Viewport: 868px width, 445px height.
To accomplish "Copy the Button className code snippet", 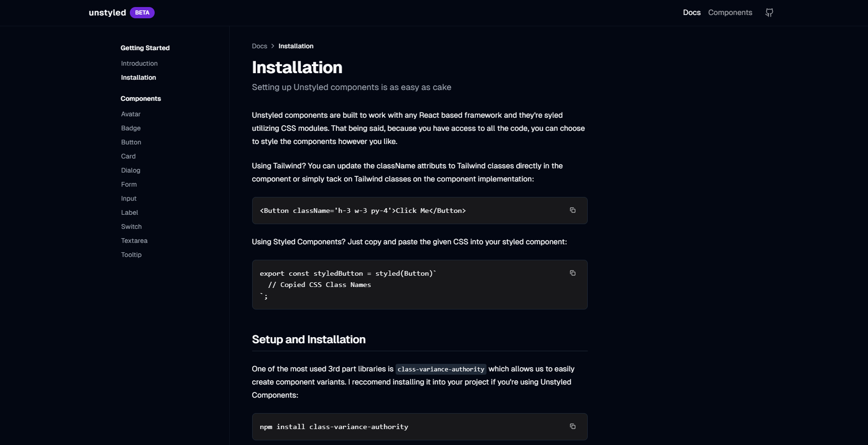I will 572,210.
